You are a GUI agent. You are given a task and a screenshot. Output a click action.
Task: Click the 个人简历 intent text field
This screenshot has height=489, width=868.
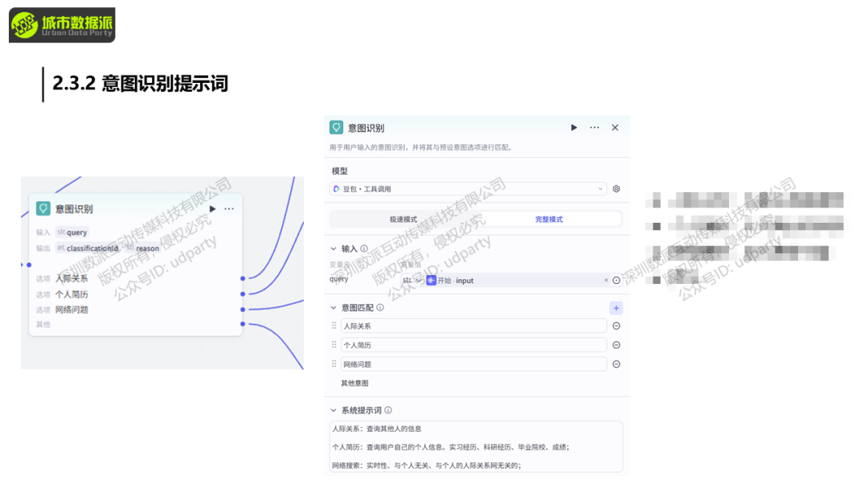coord(473,345)
